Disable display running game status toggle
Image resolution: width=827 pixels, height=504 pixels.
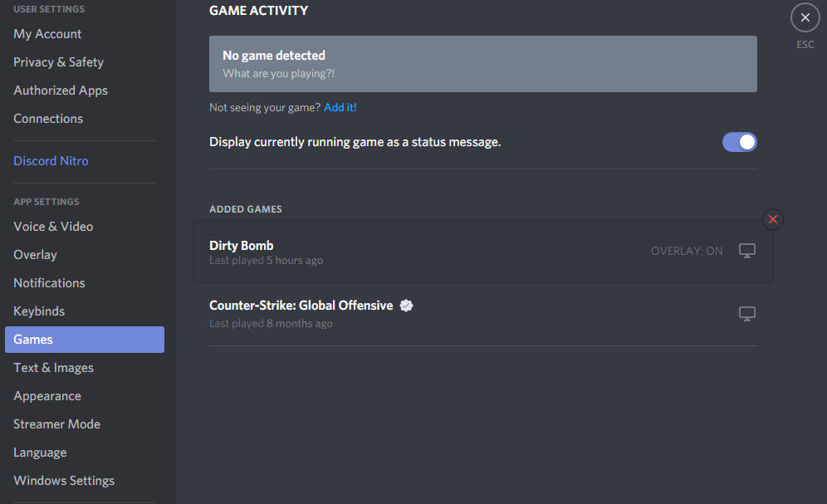tap(740, 142)
